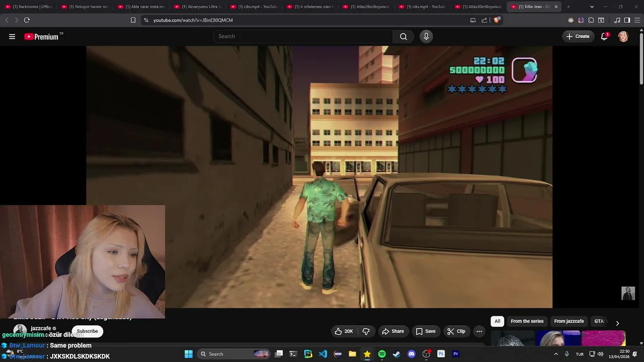
Task: Click the YouTube search input field
Action: tap(303, 36)
